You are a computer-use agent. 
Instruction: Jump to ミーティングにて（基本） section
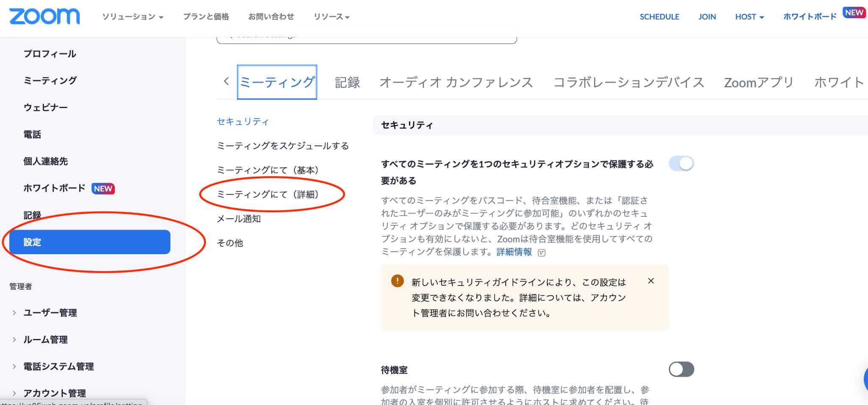268,170
